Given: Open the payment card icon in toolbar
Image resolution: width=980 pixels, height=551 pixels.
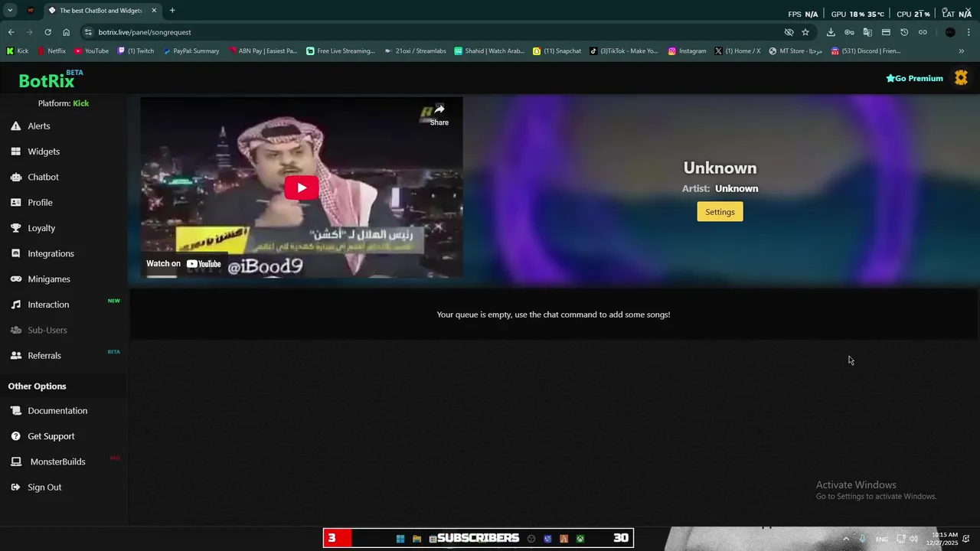Looking at the screenshot, I should 886,32.
